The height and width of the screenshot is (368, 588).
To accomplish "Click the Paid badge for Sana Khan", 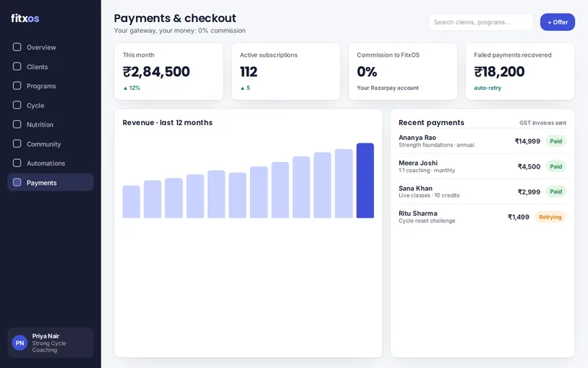I will 556,191.
